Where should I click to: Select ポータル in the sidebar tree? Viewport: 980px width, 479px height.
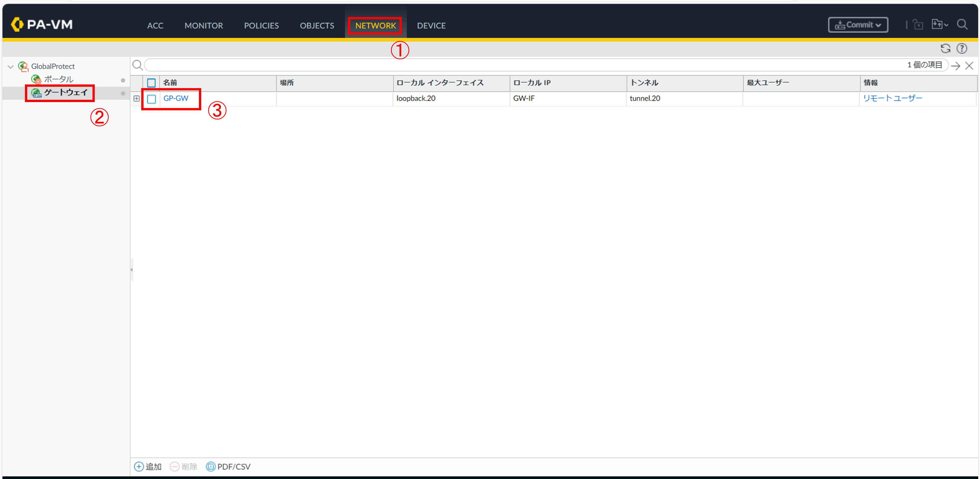(x=59, y=79)
